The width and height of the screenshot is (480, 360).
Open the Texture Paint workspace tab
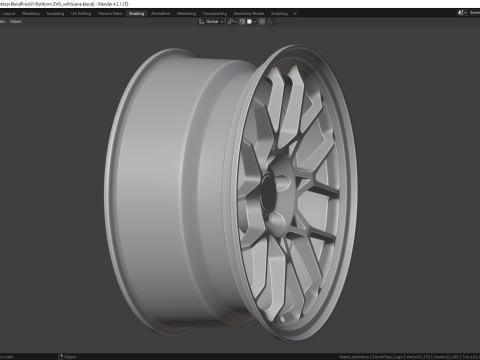pos(110,14)
